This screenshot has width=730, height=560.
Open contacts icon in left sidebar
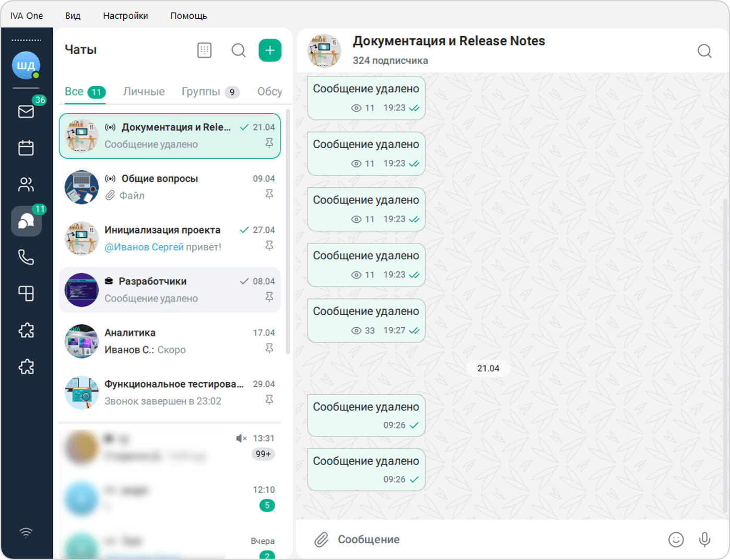pyautogui.click(x=26, y=184)
